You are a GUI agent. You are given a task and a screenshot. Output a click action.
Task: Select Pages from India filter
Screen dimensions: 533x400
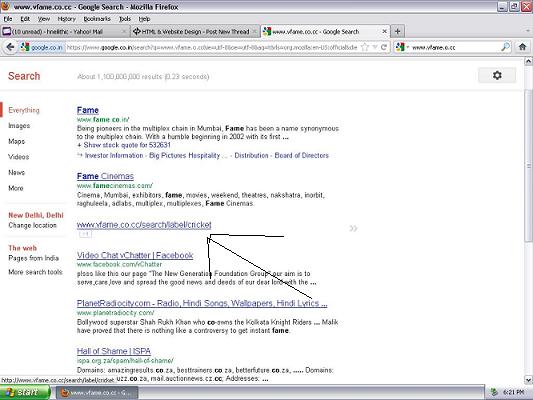tap(33, 258)
